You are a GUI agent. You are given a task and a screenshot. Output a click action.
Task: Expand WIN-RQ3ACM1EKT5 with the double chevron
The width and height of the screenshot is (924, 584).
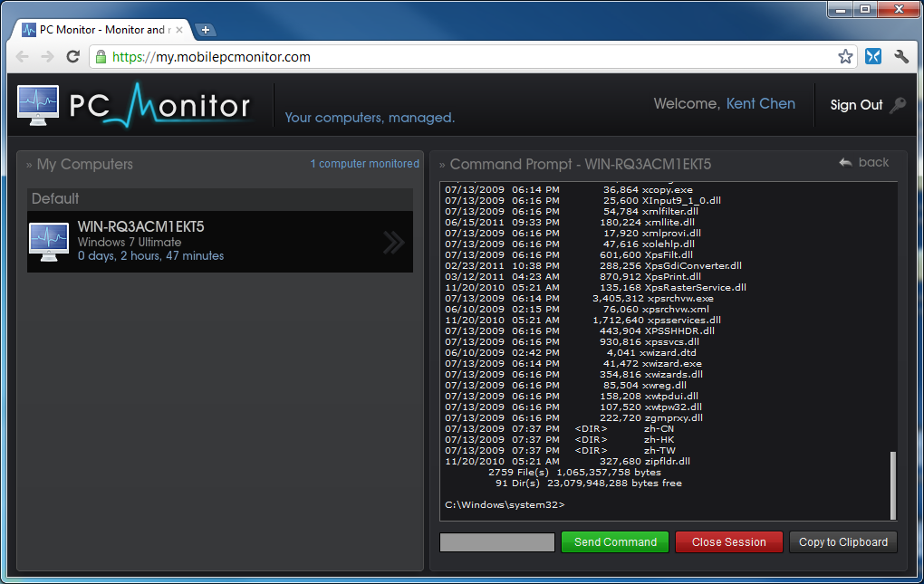394,242
